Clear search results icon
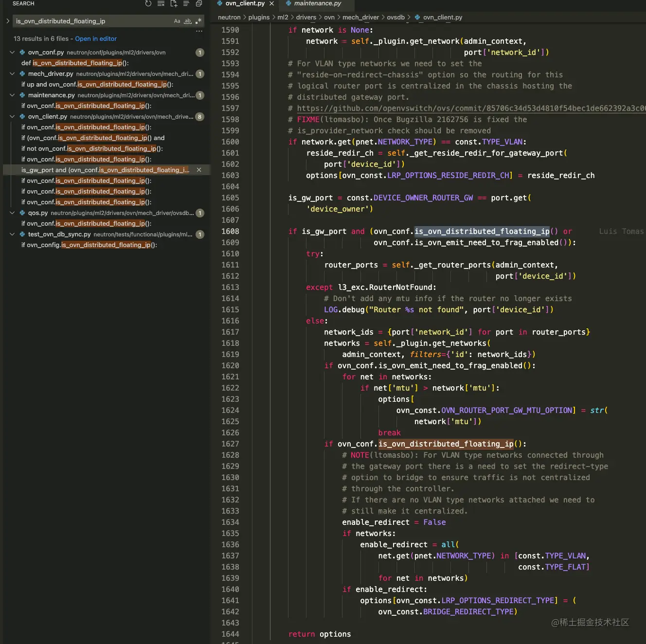 pos(161,3)
